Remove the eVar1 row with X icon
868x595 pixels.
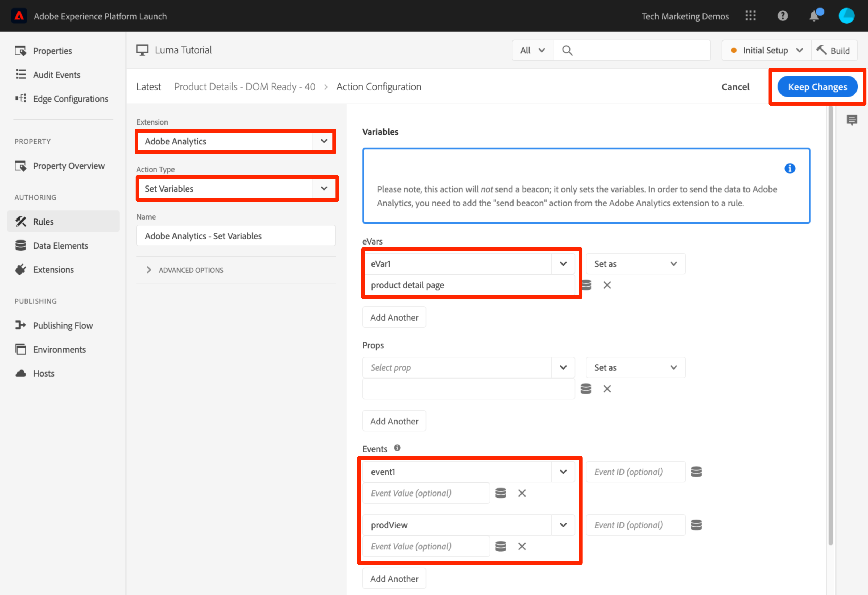[x=607, y=285]
